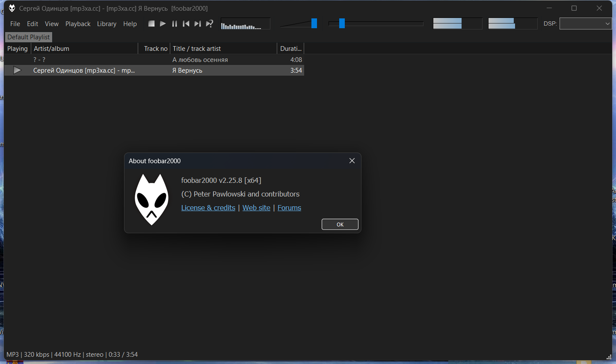Screen dimensions: 616x364
Task: Pause the track using the Pause icon
Action: click(175, 23)
